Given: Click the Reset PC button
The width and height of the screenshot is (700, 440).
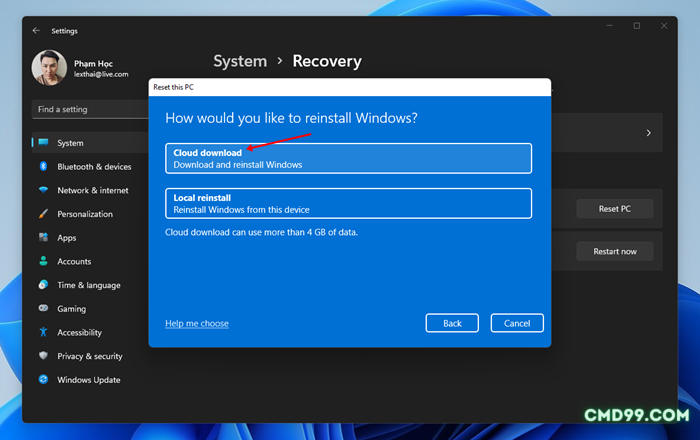Looking at the screenshot, I should click(615, 208).
